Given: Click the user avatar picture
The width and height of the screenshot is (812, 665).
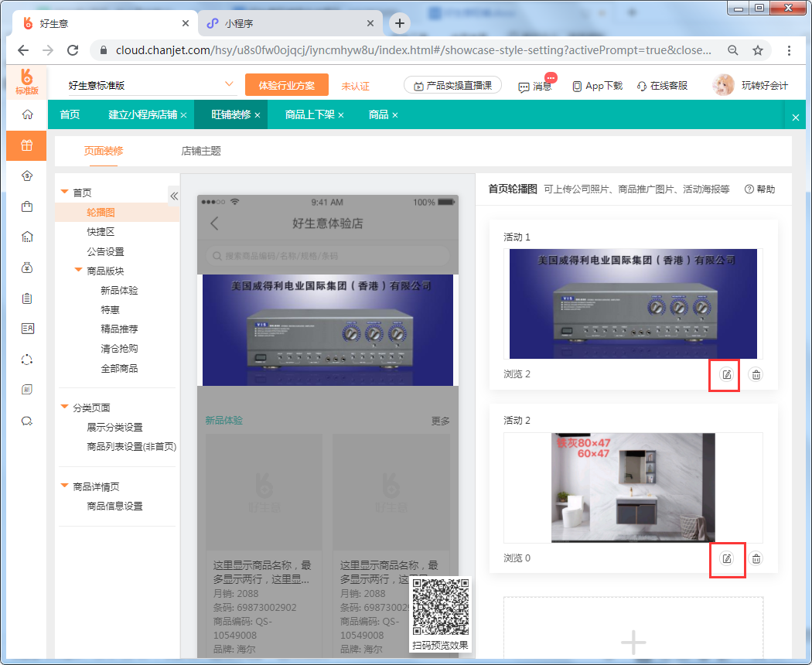Looking at the screenshot, I should (723, 86).
